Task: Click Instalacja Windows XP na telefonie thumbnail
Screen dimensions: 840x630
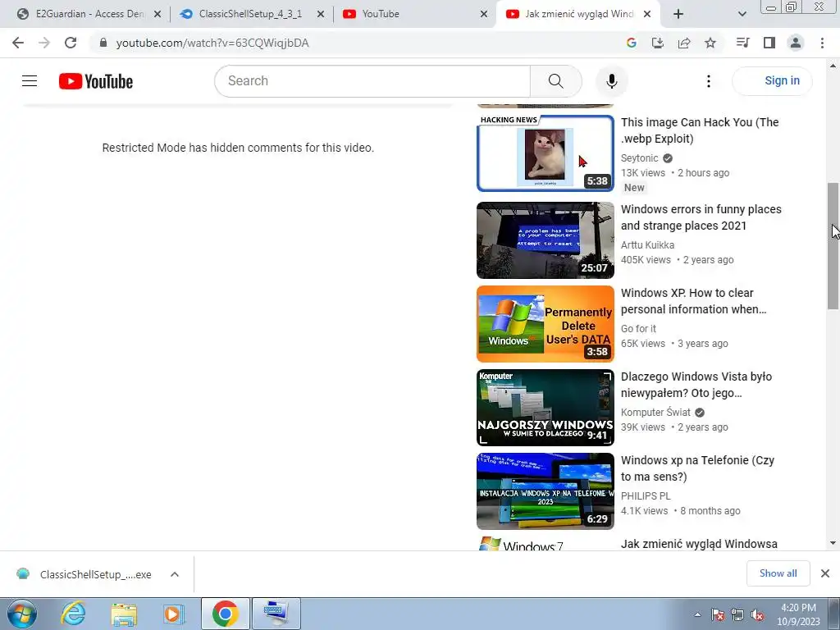Action: tap(546, 491)
